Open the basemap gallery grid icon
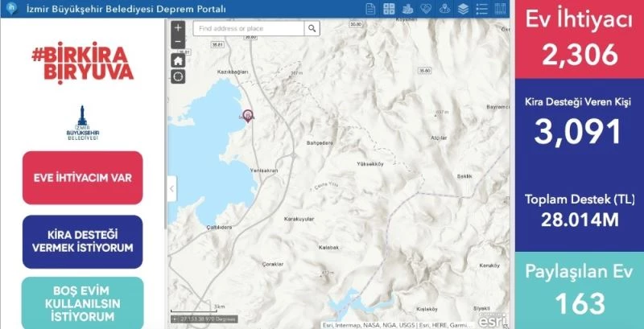This screenshot has height=329, width=644. click(389, 9)
